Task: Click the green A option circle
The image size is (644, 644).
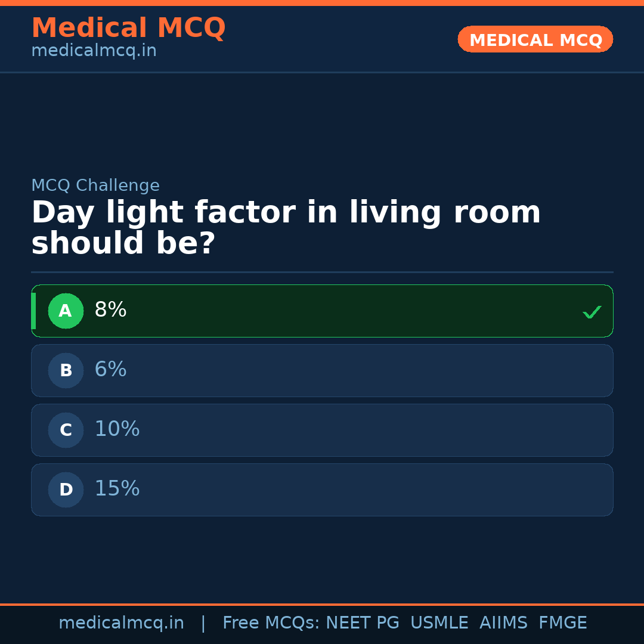Action: pyautogui.click(x=66, y=311)
